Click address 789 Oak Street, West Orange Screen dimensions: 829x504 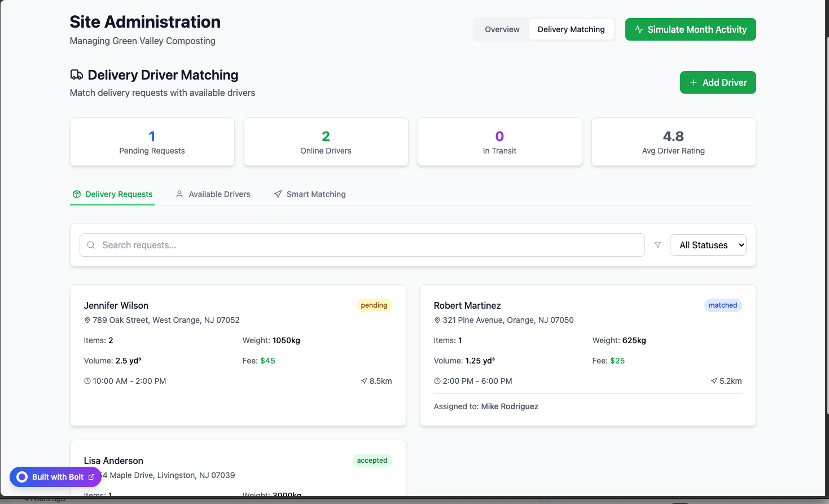click(x=166, y=320)
